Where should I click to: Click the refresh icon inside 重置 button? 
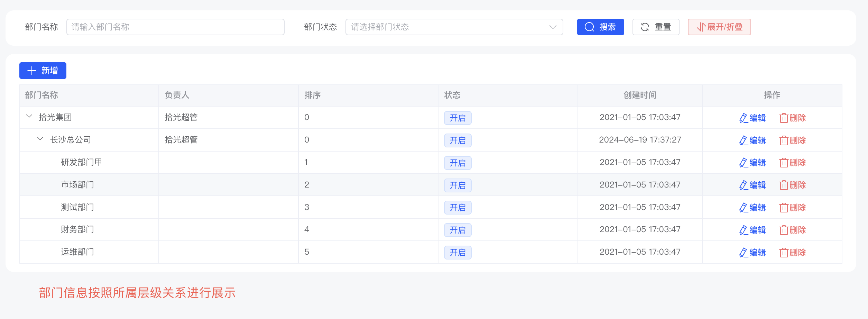coord(645,27)
